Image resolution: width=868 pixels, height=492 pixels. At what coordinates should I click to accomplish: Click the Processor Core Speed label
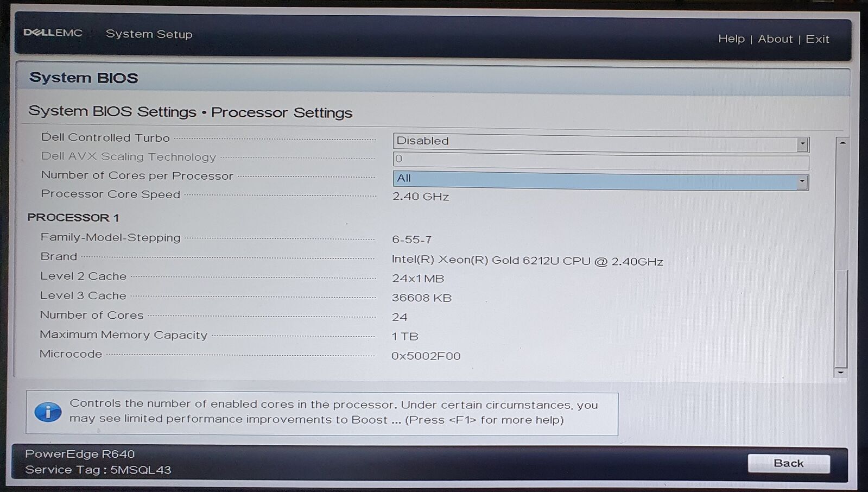coord(110,194)
